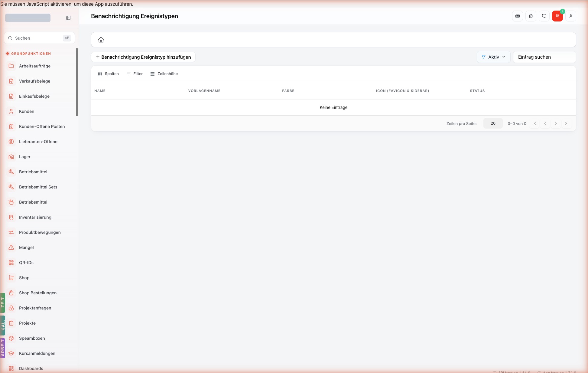The height and width of the screenshot is (373, 588).
Task: Click Benachrichtigung Ereignistyp hinzufügen button
Action: (143, 57)
